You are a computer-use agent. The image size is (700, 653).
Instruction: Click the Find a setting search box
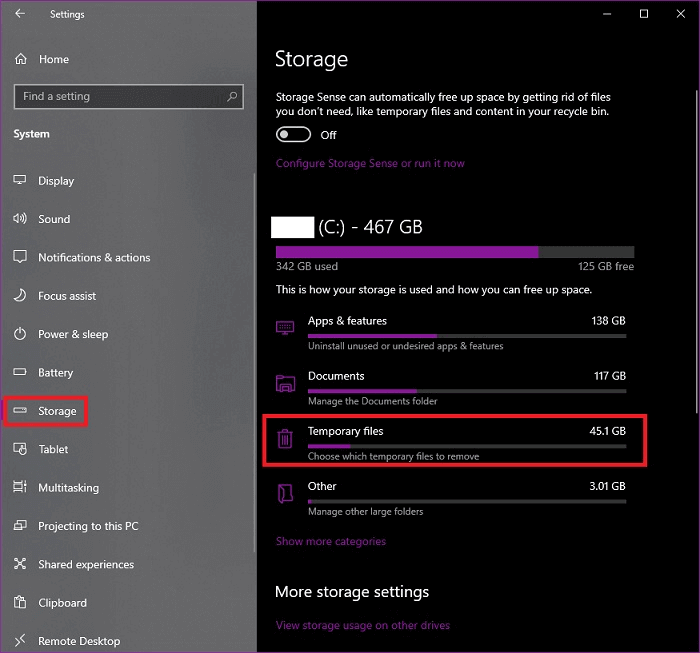pyautogui.click(x=118, y=96)
